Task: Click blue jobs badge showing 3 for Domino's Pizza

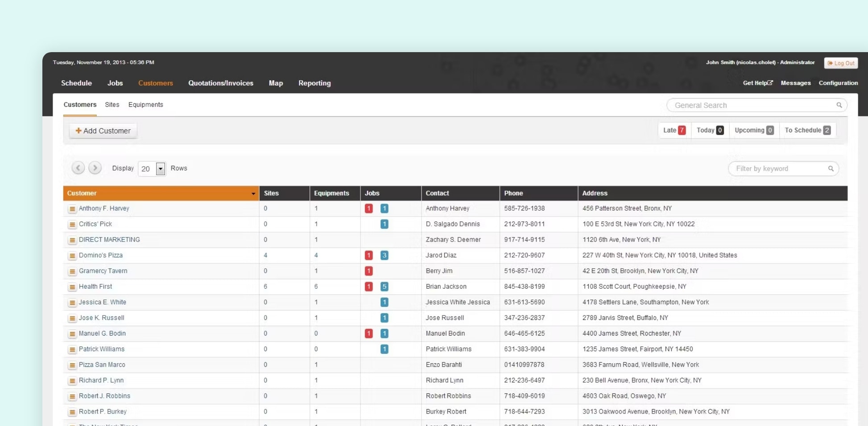Action: click(x=384, y=255)
